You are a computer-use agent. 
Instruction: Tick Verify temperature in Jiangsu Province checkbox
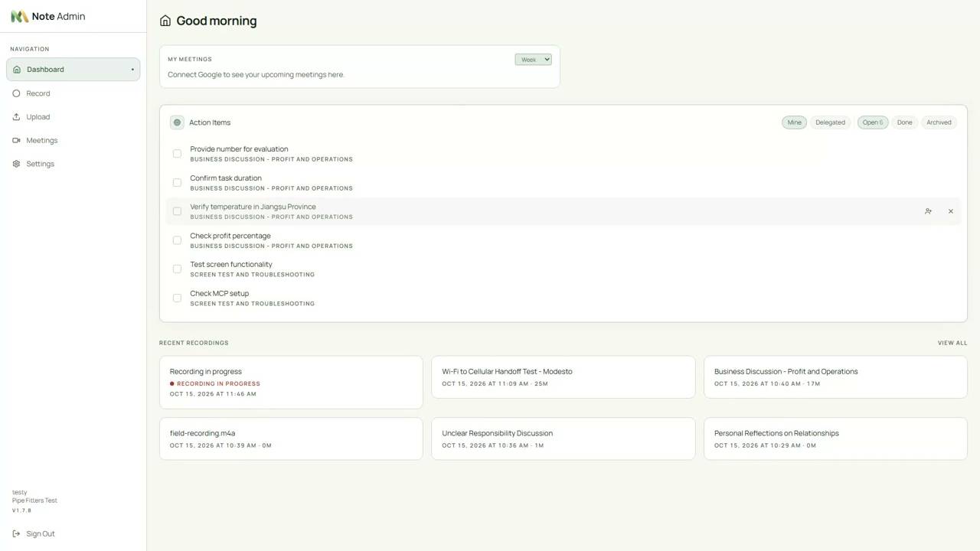177,211
